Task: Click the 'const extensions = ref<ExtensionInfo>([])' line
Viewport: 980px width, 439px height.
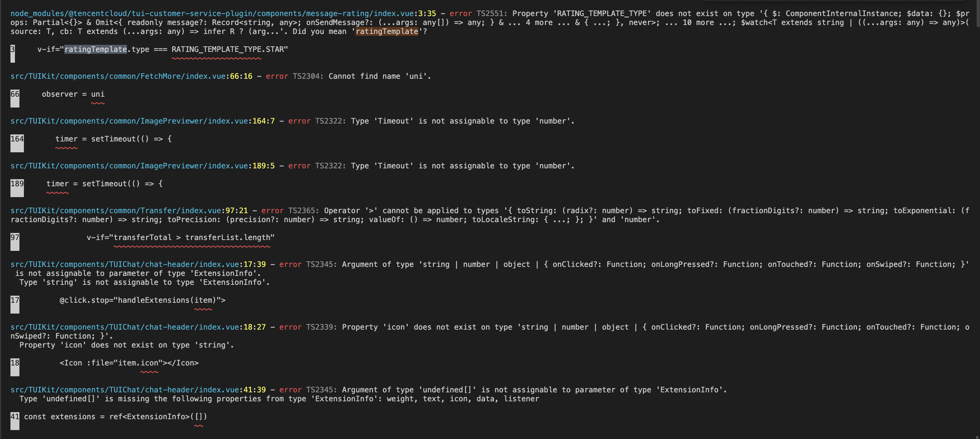Action: point(116,417)
